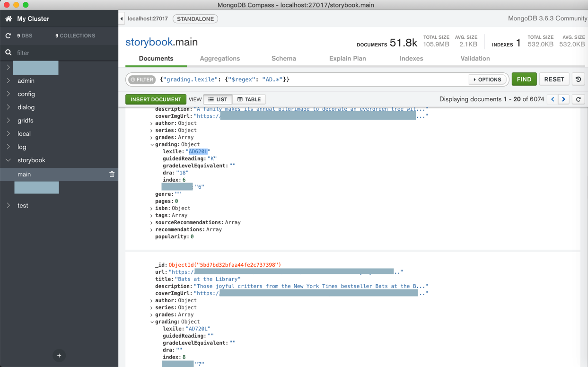Click INSERT DOCUMENT button
Viewport: 588px width, 367px height.
(x=156, y=99)
